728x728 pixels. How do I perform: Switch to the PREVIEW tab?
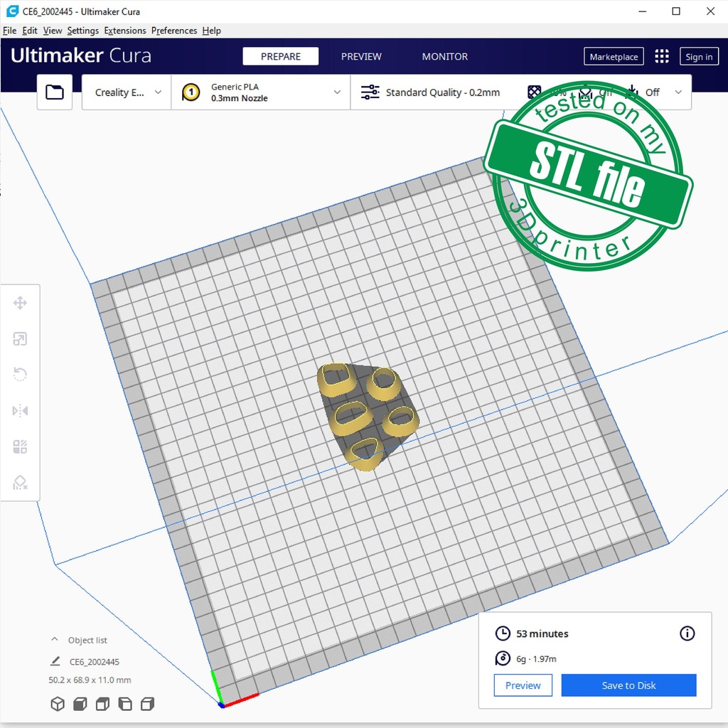361,57
